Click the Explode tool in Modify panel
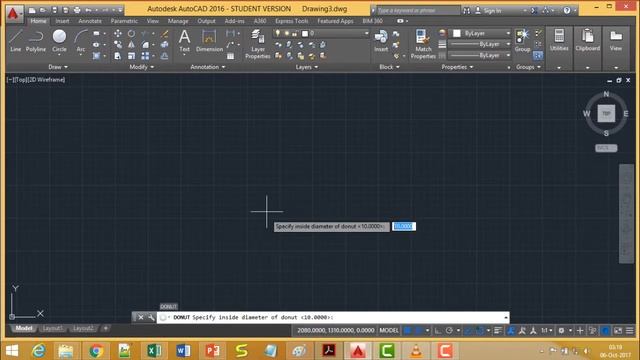Screen dimensions: 640x360 click(164, 44)
